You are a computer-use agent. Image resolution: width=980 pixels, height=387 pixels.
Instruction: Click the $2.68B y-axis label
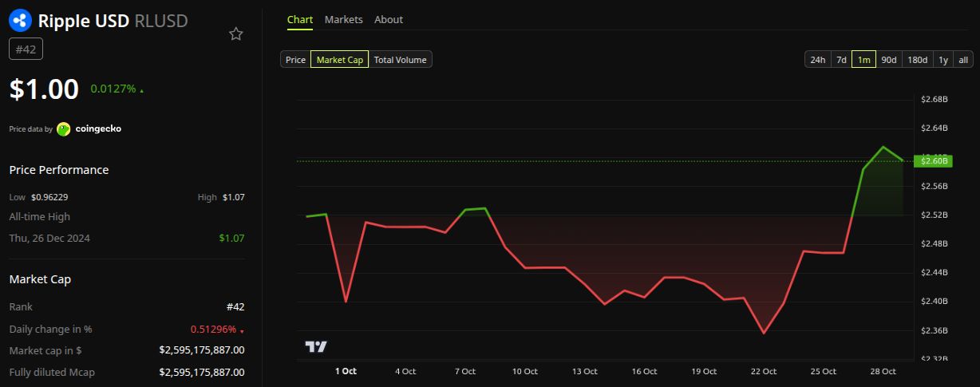coord(934,100)
